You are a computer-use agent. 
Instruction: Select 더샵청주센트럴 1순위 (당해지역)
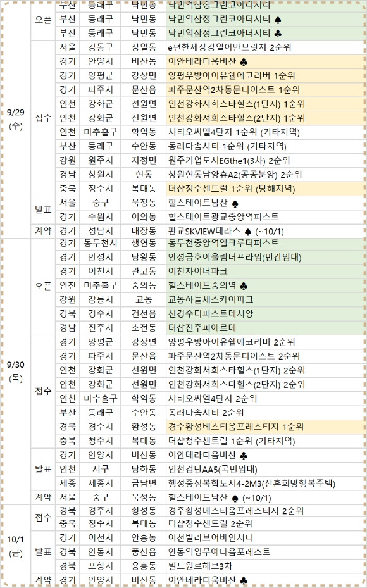click(x=232, y=189)
